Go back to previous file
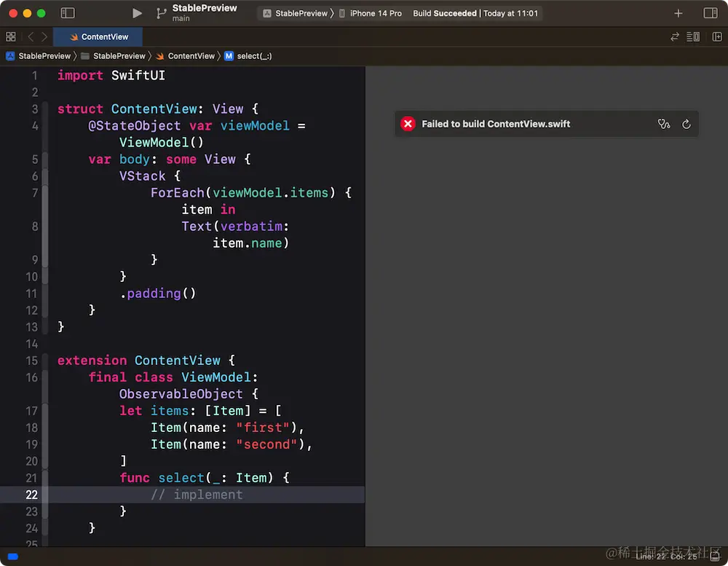Image resolution: width=728 pixels, height=566 pixels. click(31, 36)
